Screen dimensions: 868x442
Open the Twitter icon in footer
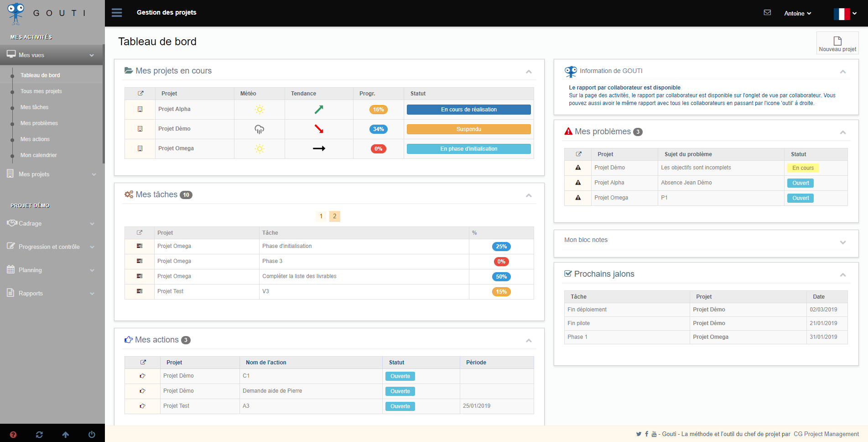pos(639,434)
